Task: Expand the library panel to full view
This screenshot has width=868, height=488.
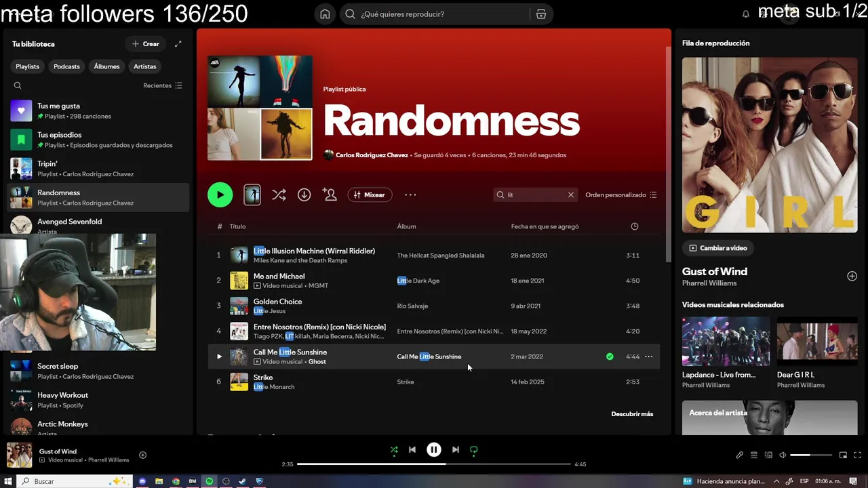Action: click(178, 44)
